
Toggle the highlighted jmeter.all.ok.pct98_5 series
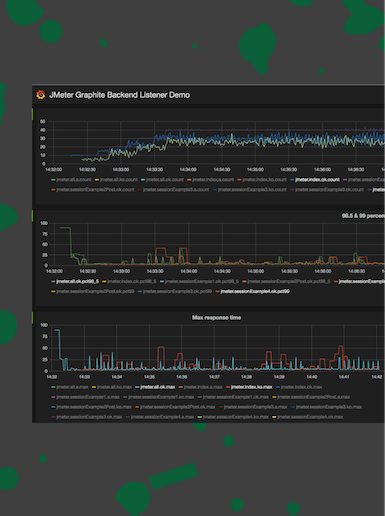point(77,281)
